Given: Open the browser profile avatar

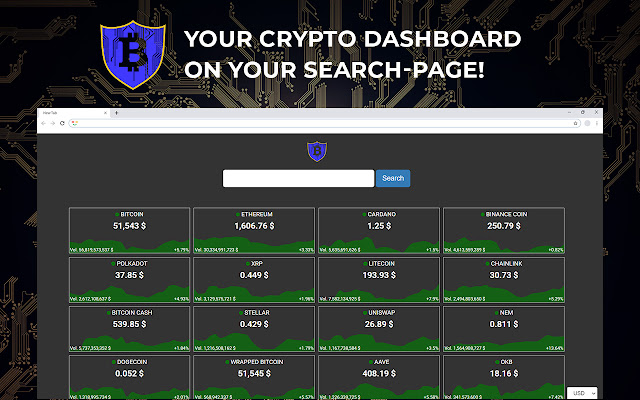Looking at the screenshot, I should (x=587, y=123).
